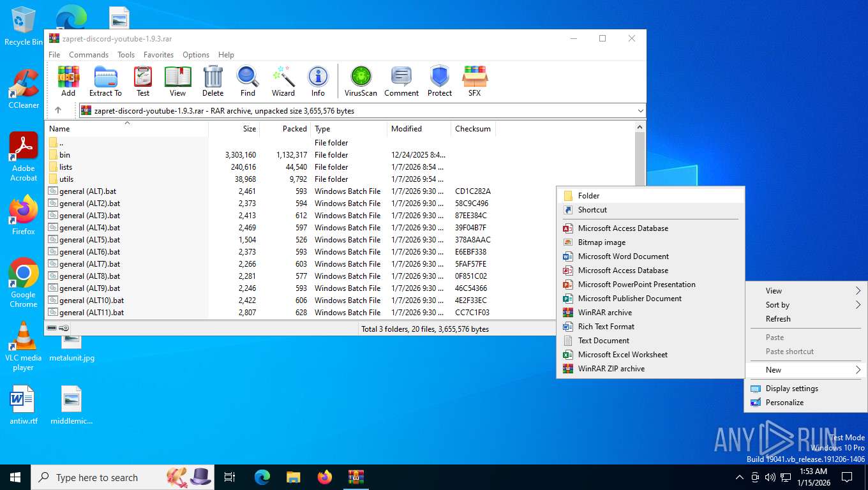
Task: Click the Comment toolbar icon
Action: pyautogui.click(x=401, y=81)
